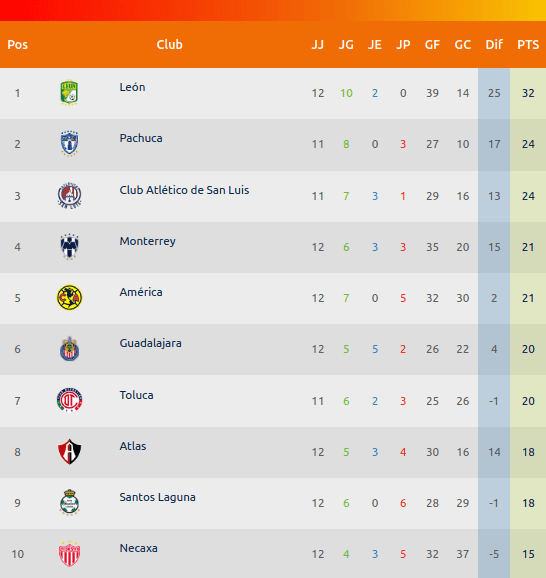This screenshot has height=578, width=546.
Task: Sort table by PTS column header
Action: (x=528, y=45)
